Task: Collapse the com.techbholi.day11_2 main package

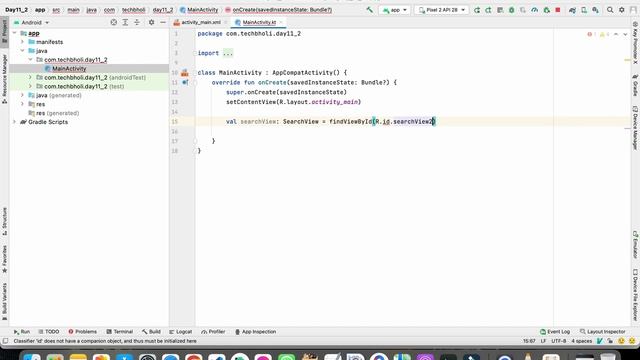Action: 31,60
